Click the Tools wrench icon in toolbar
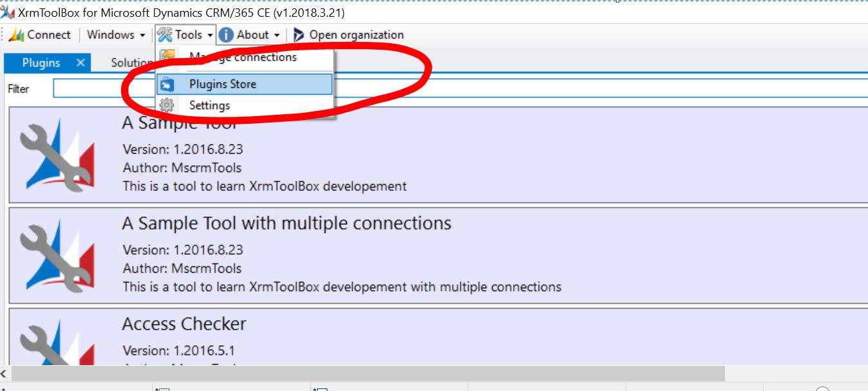This screenshot has height=391, width=868. tap(165, 35)
